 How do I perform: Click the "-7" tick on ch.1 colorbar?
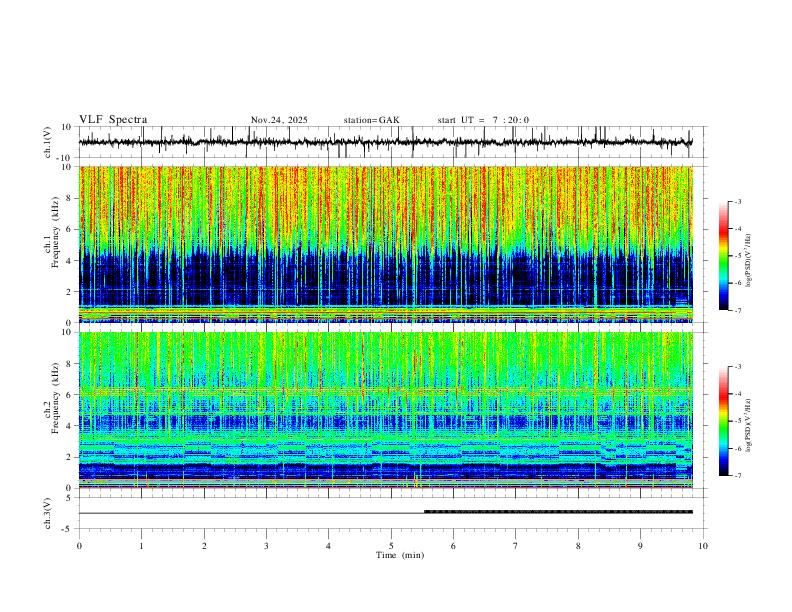point(737,310)
